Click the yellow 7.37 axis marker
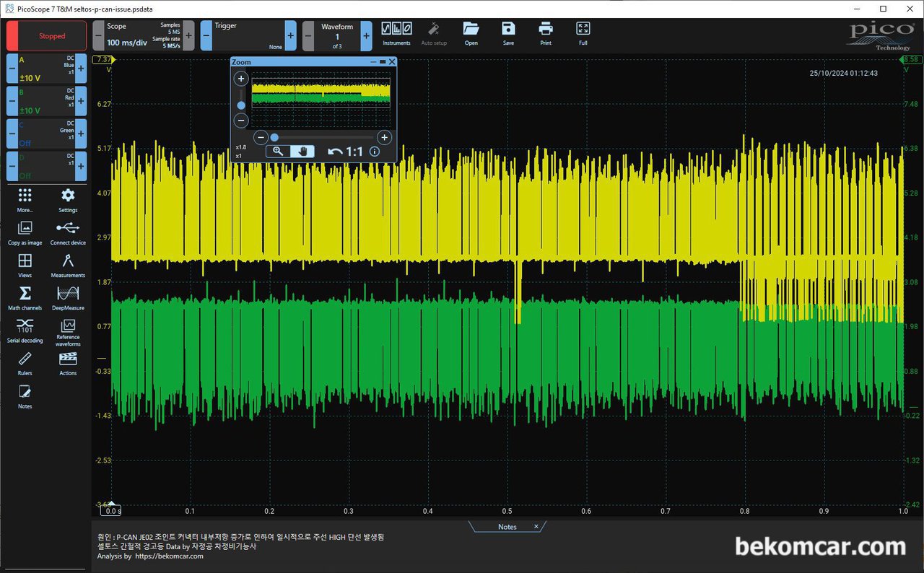The height and width of the screenshot is (573, 924). pos(103,59)
